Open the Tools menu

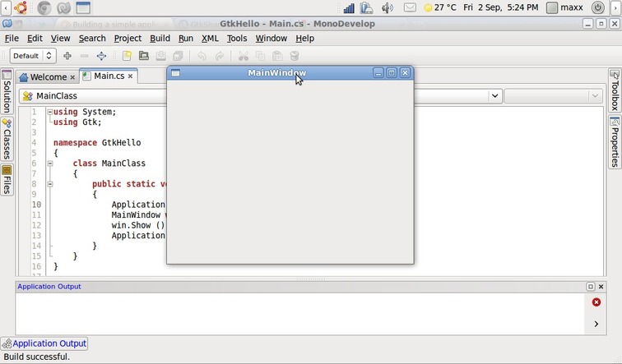coord(237,39)
